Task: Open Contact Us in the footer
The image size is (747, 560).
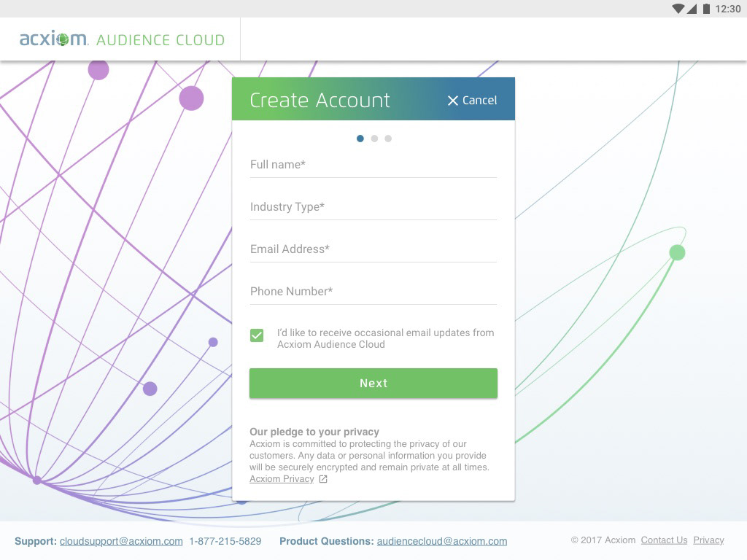Action: click(x=664, y=540)
